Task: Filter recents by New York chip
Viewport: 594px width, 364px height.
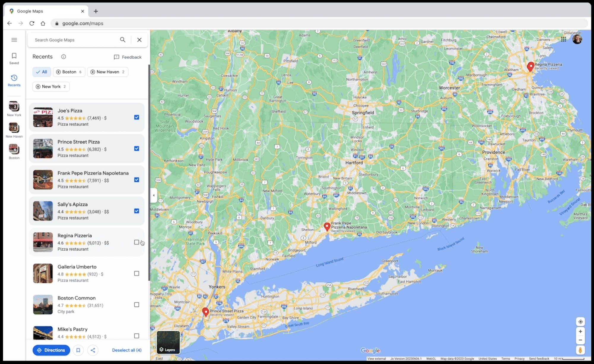Action: [x=51, y=87]
